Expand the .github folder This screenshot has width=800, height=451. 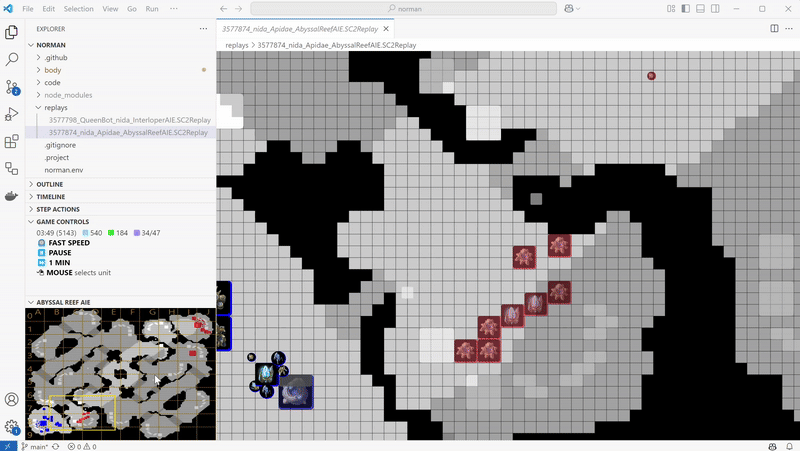[x=121, y=58]
